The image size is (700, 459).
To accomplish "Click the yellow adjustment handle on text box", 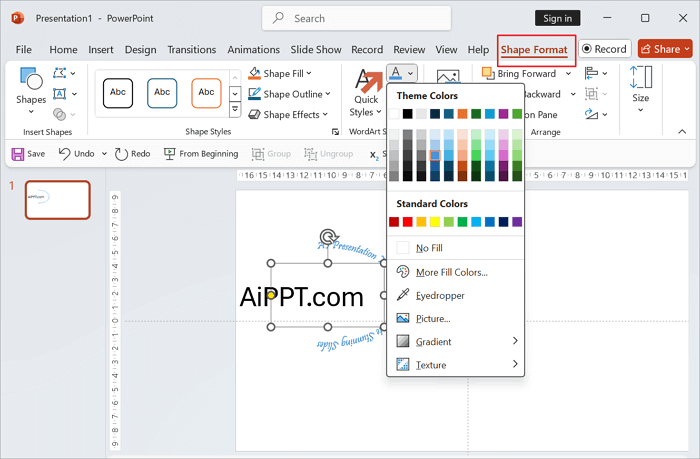I will [271, 296].
